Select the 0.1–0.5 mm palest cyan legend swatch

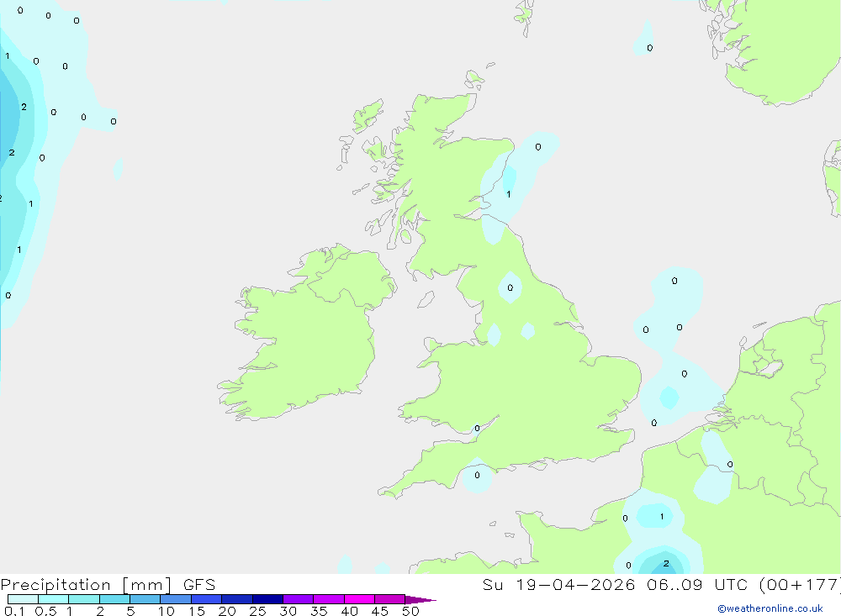click(23, 599)
